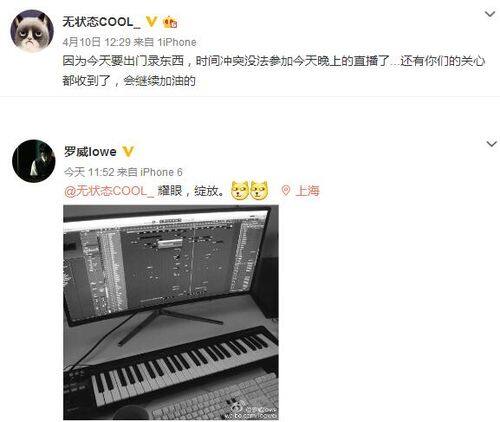Screen dimensions: 500x422
Task: Click the yellow verified badge beside 无状态COOL_
Action: (151, 22)
